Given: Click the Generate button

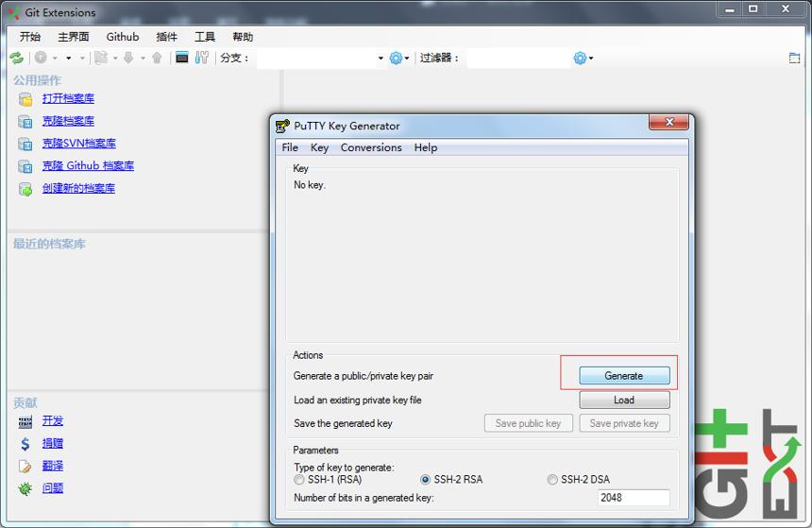Looking at the screenshot, I should coord(624,376).
